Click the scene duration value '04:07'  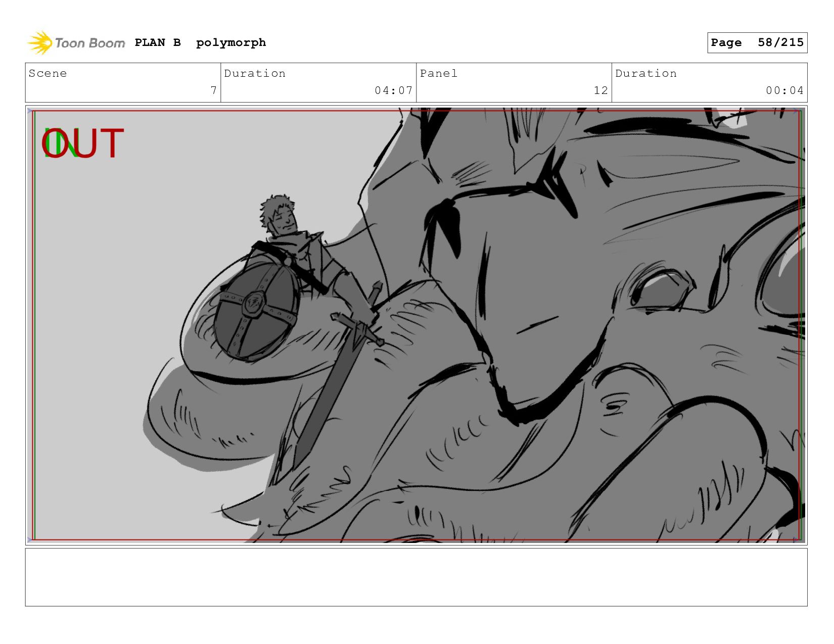(394, 90)
